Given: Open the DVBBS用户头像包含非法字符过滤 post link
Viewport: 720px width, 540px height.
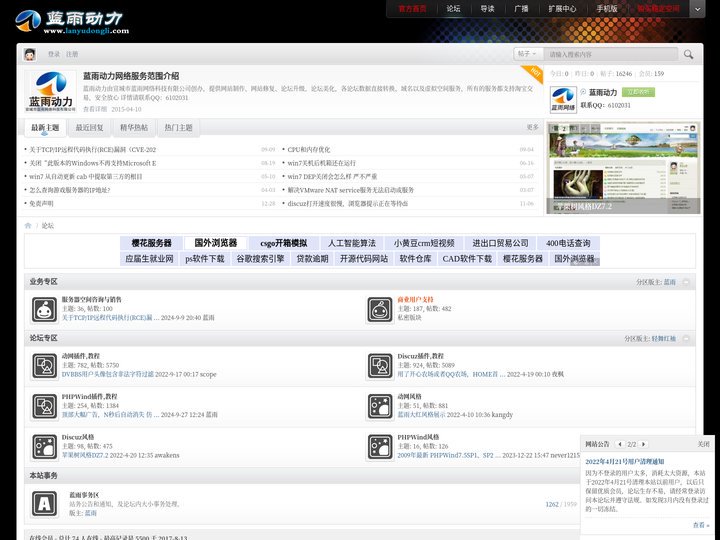Looking at the screenshot, I should (108, 374).
